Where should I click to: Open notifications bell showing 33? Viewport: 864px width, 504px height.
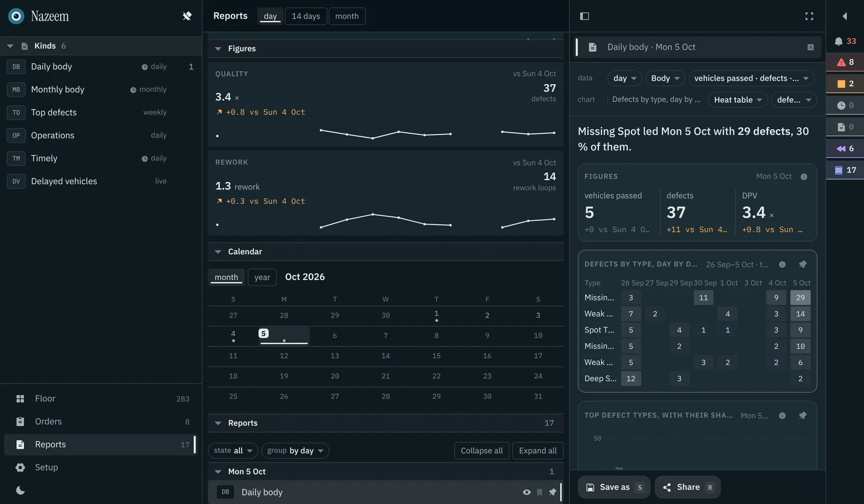coord(845,41)
